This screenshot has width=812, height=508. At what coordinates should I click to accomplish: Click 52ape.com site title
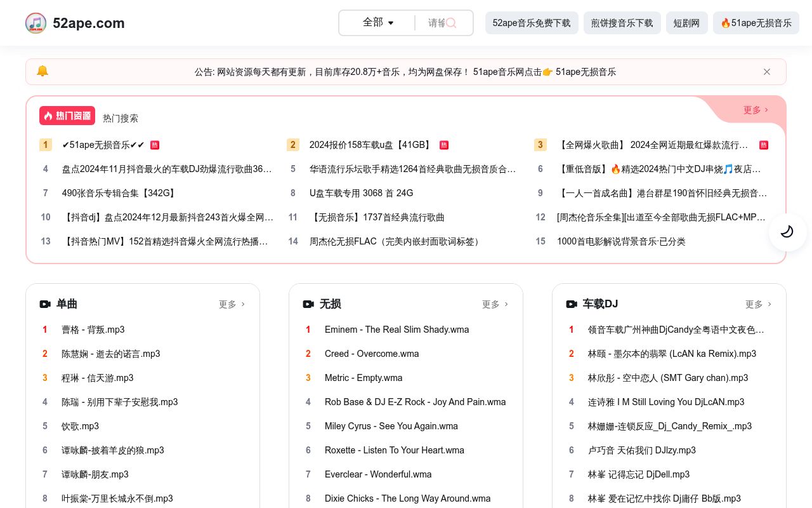(89, 23)
